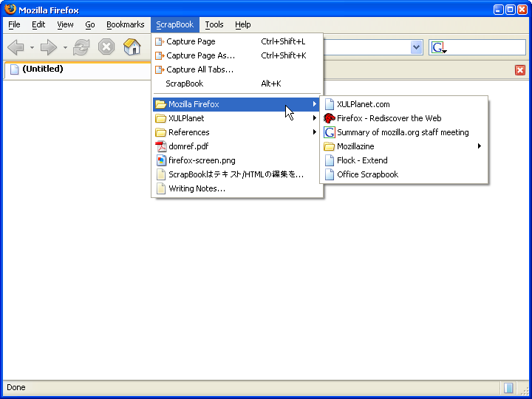
Task: Open the Go menu
Action: coord(90,25)
